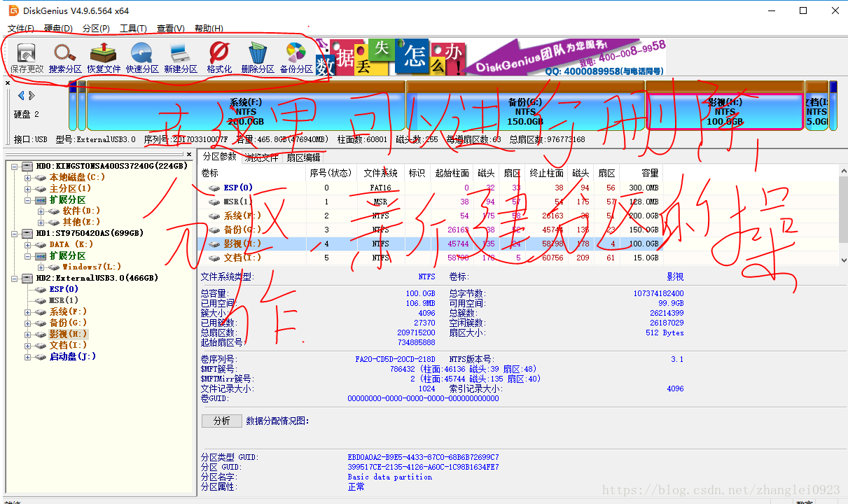Screen dimensions: 848x504
Task: Start 快速分区 quick partition
Action: (x=142, y=57)
